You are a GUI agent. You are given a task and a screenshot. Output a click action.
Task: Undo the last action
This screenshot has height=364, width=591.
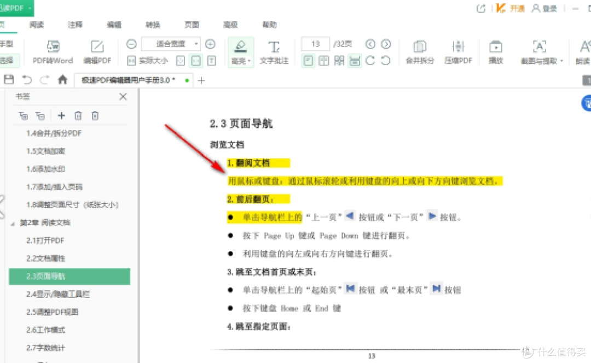(27, 79)
